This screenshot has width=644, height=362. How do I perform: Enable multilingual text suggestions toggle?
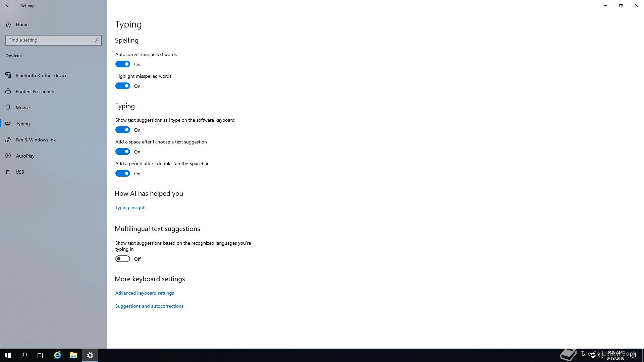click(x=123, y=259)
